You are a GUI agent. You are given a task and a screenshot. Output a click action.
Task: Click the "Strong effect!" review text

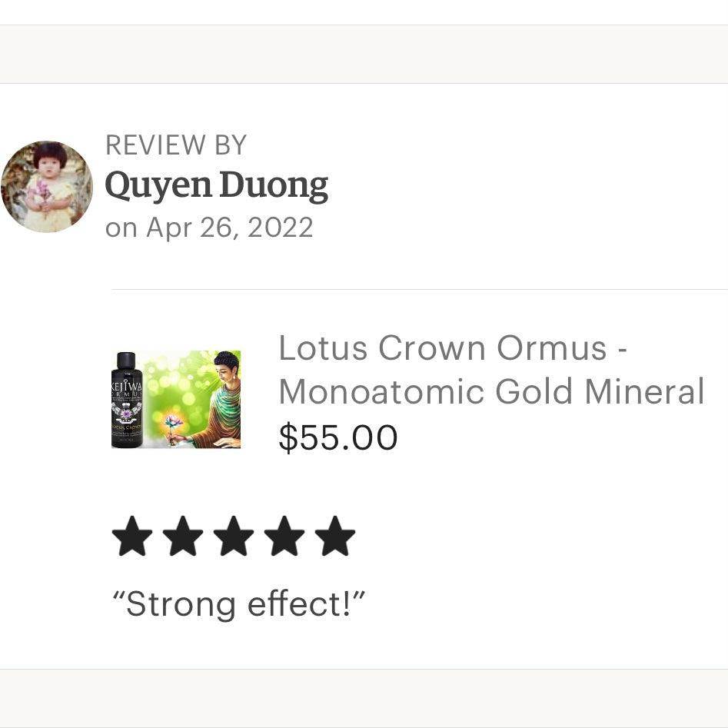(239, 604)
